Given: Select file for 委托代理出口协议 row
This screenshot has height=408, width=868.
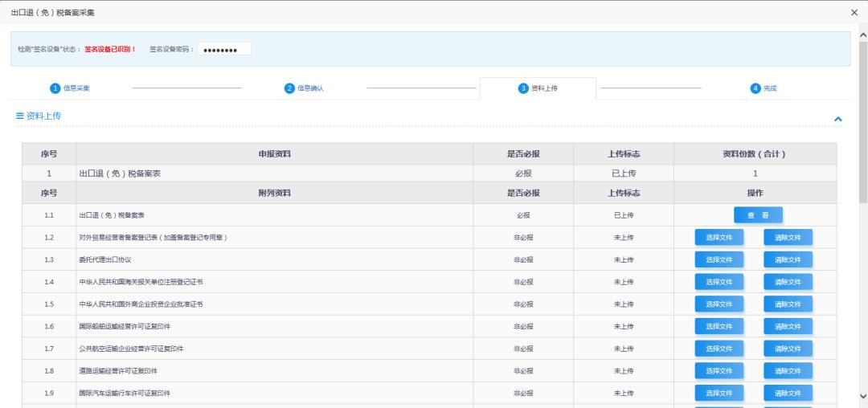Looking at the screenshot, I should click(719, 259).
